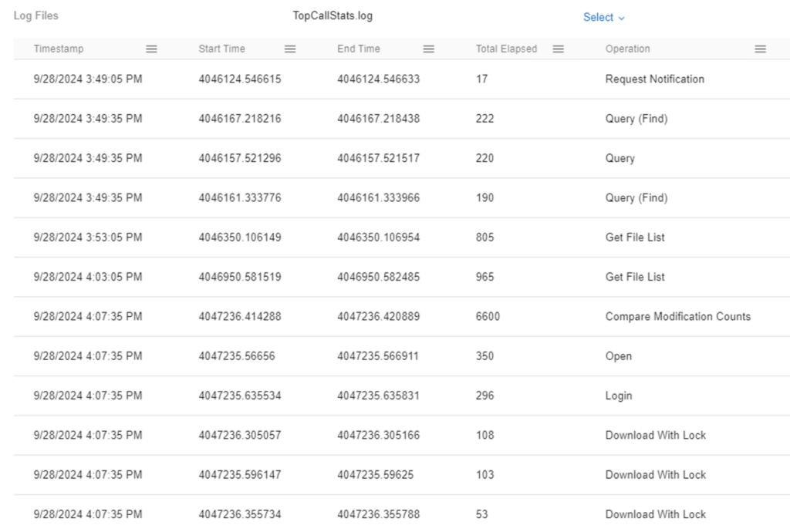The image size is (790, 532).
Task: Click the total elapsed value 190
Action: pyautogui.click(x=484, y=198)
